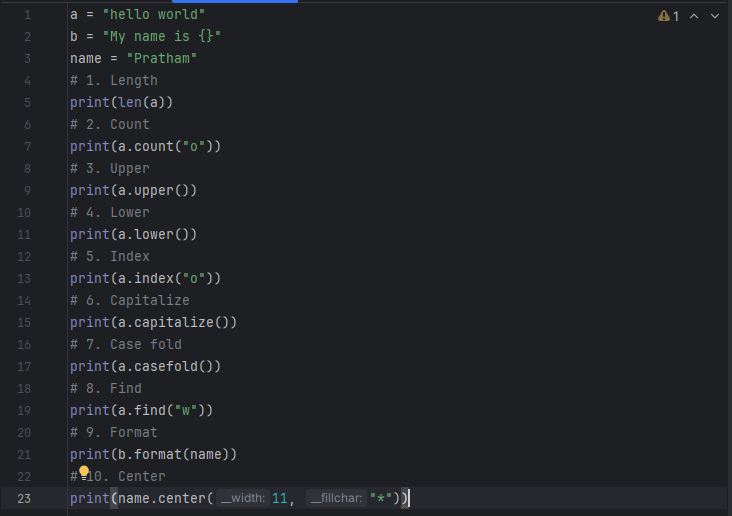Click the comment '# 1. Length'
The height and width of the screenshot is (516, 732).
[x=114, y=80]
